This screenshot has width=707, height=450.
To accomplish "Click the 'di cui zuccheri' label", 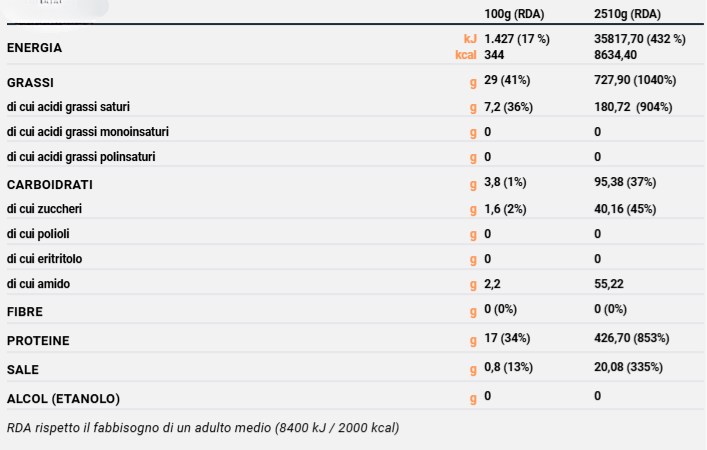I will click(x=44, y=209).
